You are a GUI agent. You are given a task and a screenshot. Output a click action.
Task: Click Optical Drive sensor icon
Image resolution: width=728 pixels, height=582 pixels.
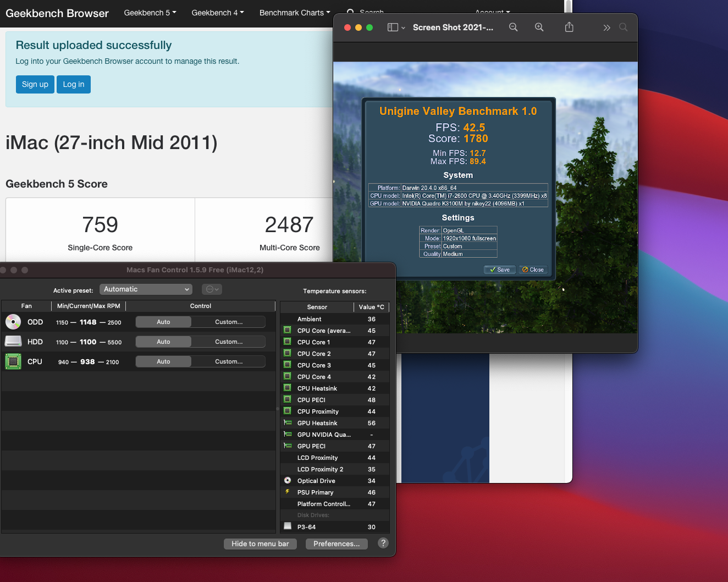pyautogui.click(x=287, y=480)
